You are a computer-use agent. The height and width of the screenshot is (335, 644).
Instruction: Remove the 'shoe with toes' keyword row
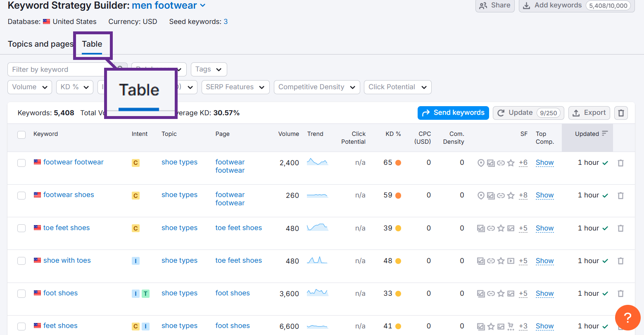[620, 261]
